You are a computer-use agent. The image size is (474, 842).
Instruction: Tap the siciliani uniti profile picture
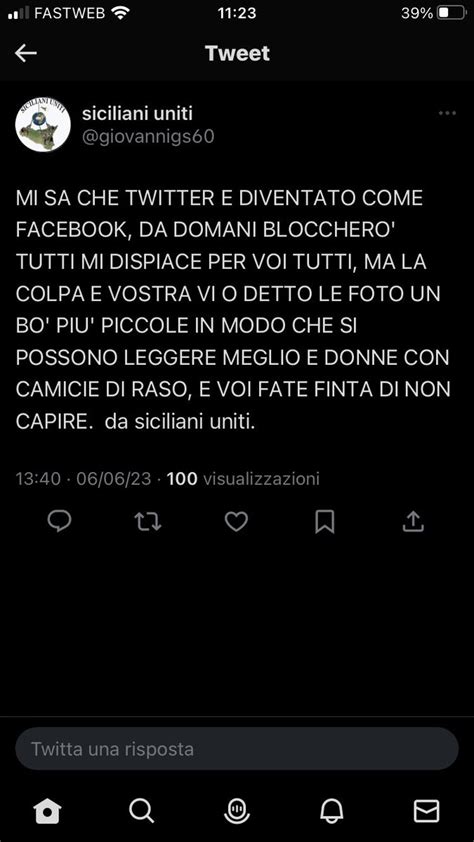coord(43,125)
